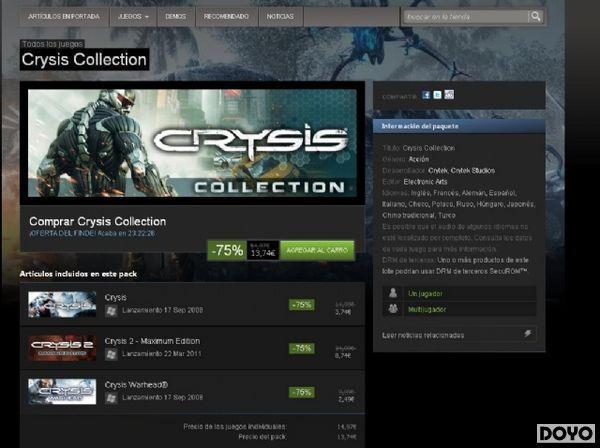
Task: Open the Demos tab
Action: click(176, 16)
